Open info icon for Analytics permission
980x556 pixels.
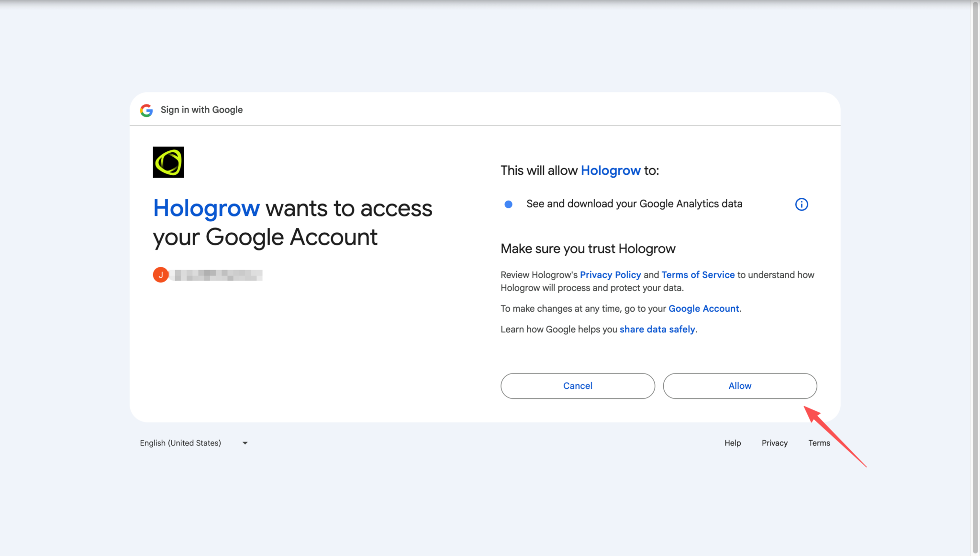click(x=802, y=204)
